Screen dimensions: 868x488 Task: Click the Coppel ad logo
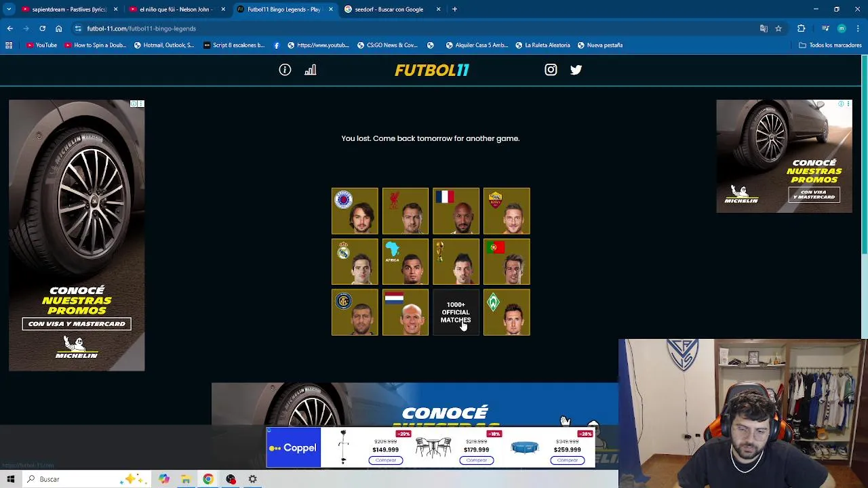[293, 448]
